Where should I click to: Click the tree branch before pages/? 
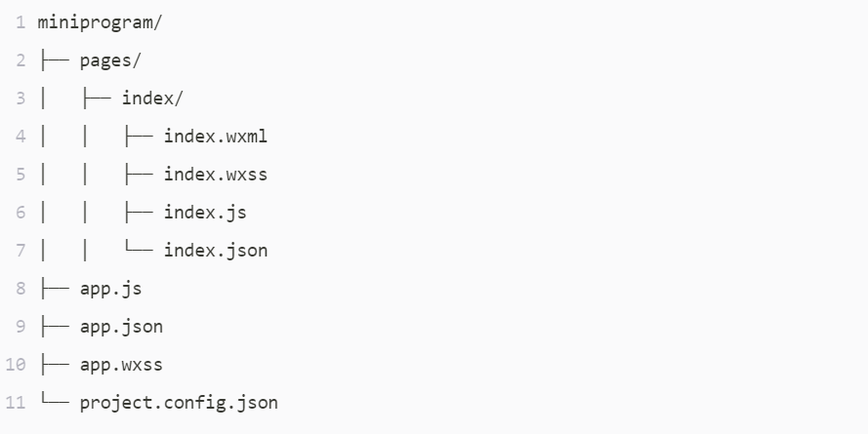coord(55,60)
